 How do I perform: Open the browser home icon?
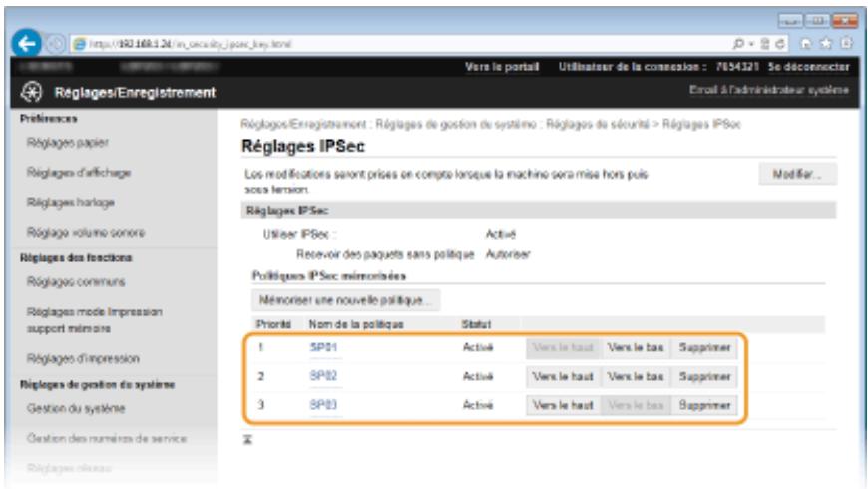[806, 43]
